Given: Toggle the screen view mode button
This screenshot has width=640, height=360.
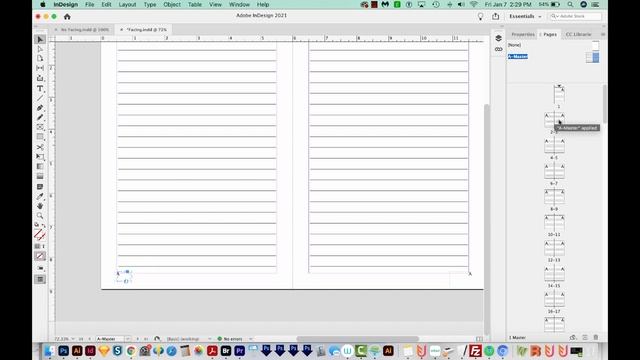Looking at the screenshot, I should [40, 280].
